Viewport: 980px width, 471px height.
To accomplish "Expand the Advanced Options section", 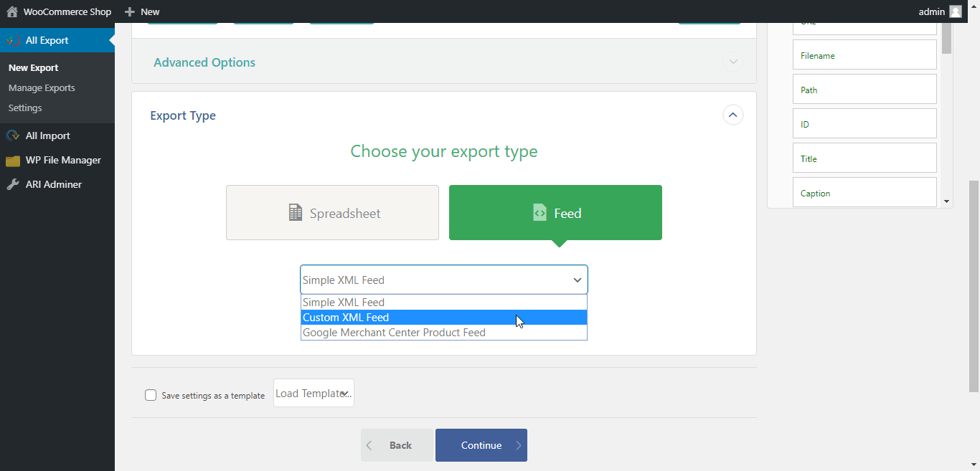I will (733, 62).
